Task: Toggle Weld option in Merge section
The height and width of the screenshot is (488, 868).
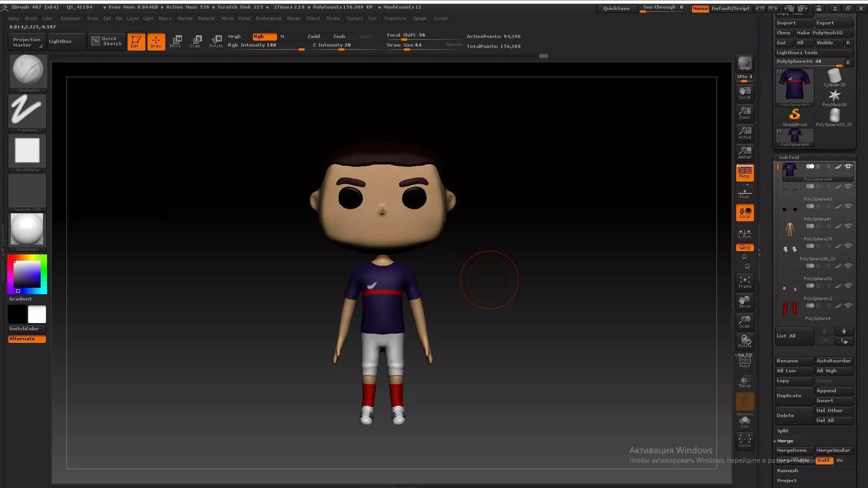Action: coord(824,460)
